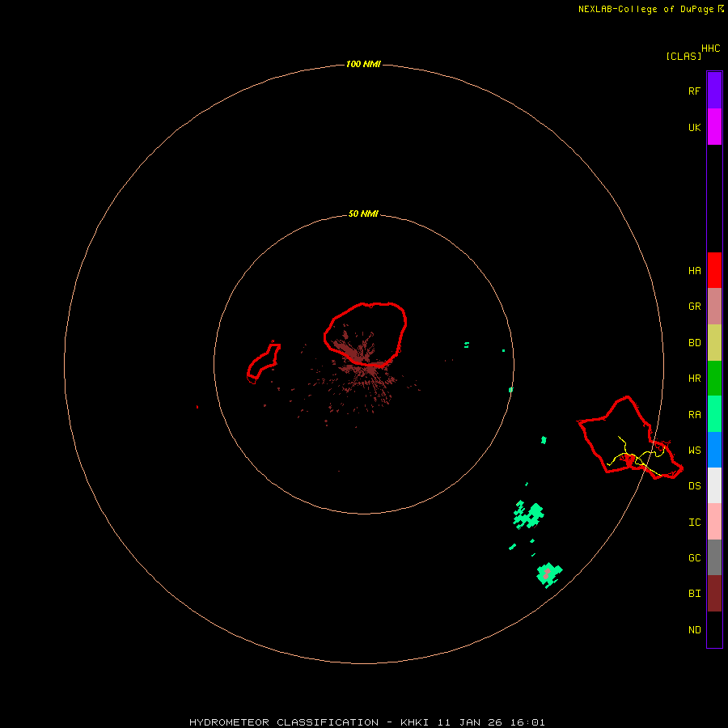This screenshot has height=728, width=728.
Task: Click the WS legend label
Action: tap(694, 450)
